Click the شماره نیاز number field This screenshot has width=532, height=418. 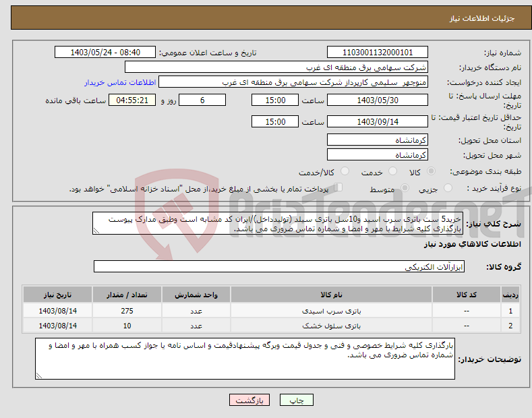(378, 53)
